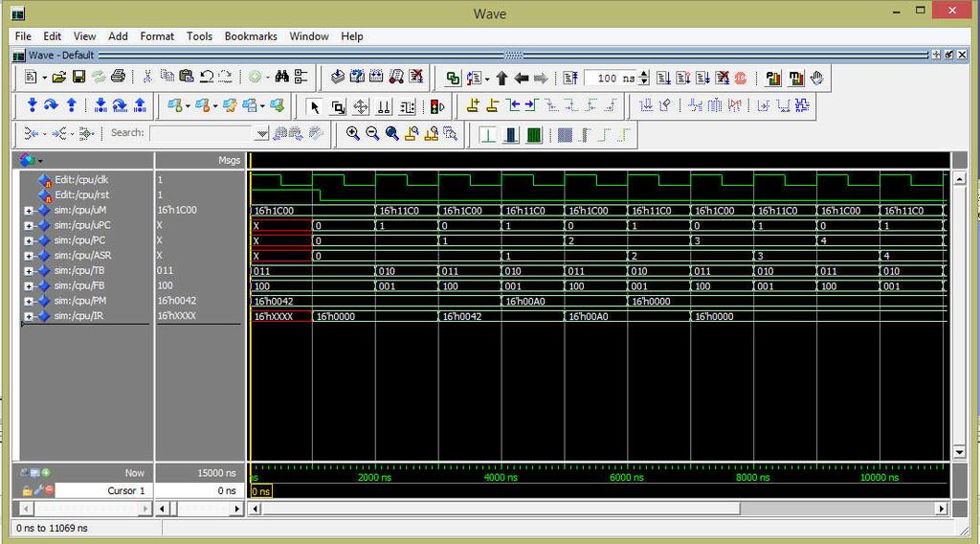Click the Run simulation icon
Viewport: 980px width, 544px height.
tap(664, 79)
